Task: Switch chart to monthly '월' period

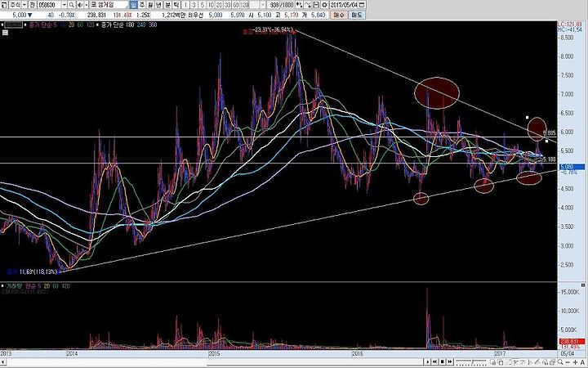Action: coord(150,5)
